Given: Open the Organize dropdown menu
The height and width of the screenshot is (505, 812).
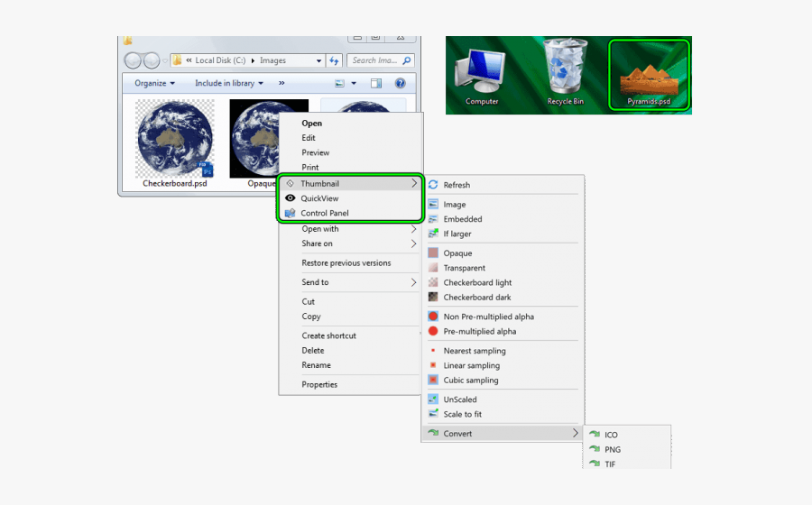Looking at the screenshot, I should (154, 83).
